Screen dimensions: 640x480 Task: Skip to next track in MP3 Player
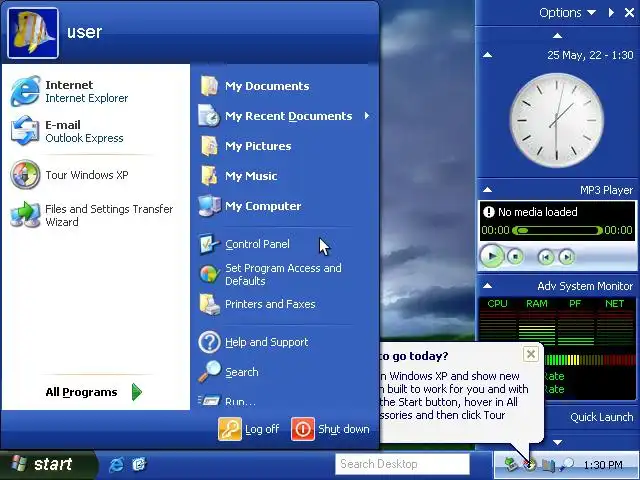pos(566,257)
